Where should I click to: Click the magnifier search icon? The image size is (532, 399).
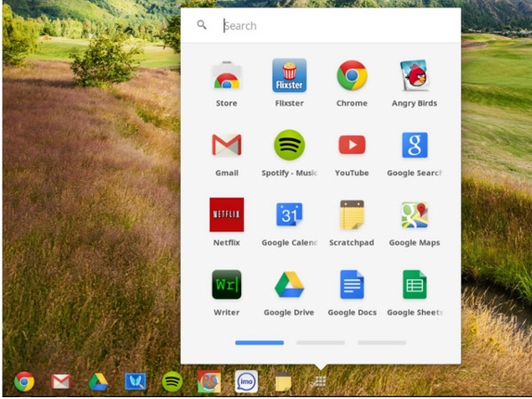pos(201,25)
